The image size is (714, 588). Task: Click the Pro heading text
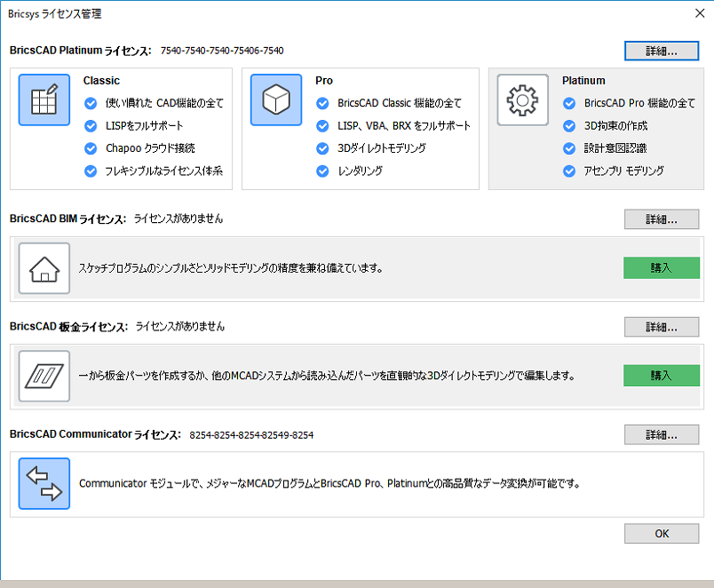point(324,81)
